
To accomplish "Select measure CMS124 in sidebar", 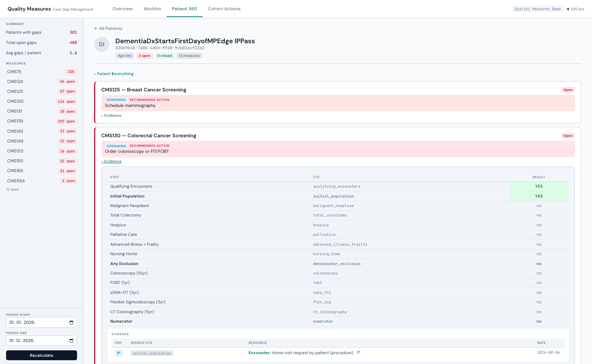I will pos(41,82).
